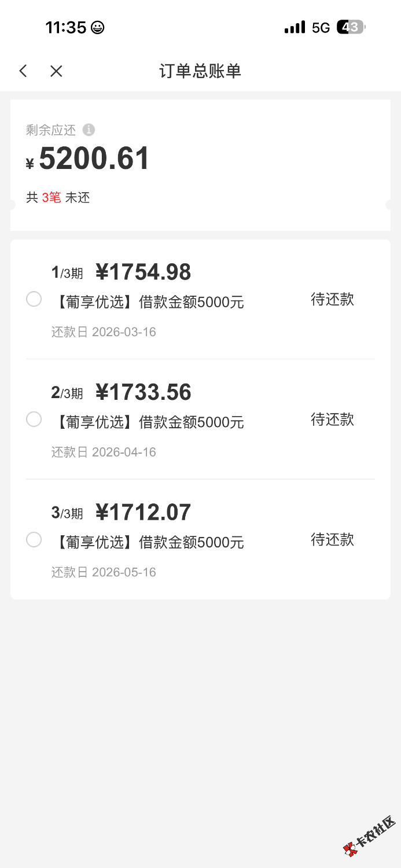Select the radio button for installment 3/3期
This screenshot has width=401, height=868.
[x=34, y=540]
